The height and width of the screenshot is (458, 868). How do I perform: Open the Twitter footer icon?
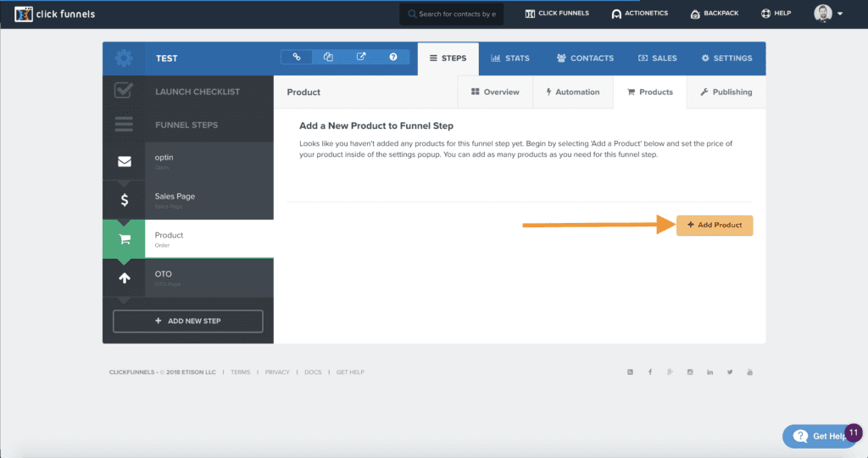(730, 372)
